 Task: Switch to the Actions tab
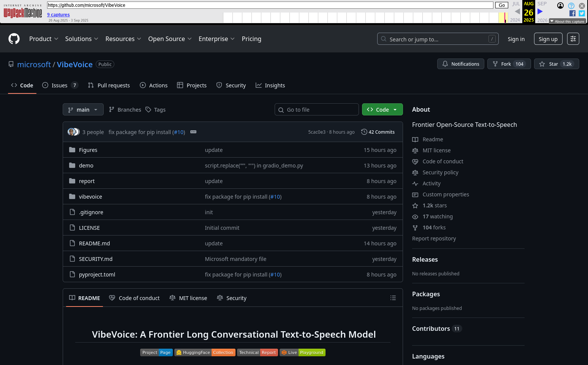point(154,85)
